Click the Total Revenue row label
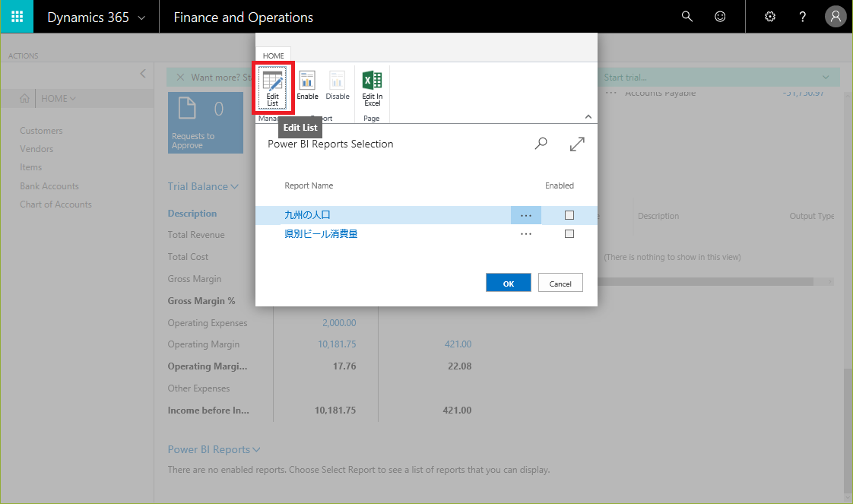Screen dimensions: 853x504 pyautogui.click(x=196, y=235)
